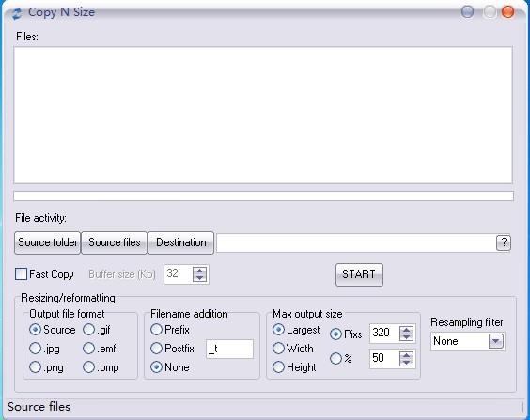Click the Destination button
530x420 pixels.
coord(180,242)
